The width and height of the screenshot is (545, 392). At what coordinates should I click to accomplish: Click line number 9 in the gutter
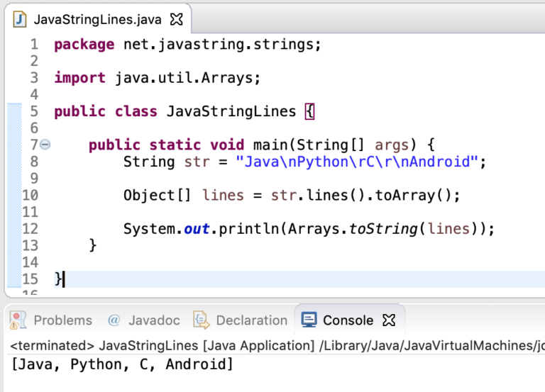34,178
